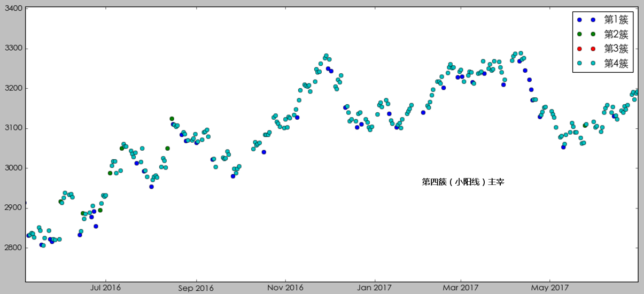This screenshot has height=294, width=644.
Task: Click the 3300 y-axis label
Action: (x=14, y=49)
